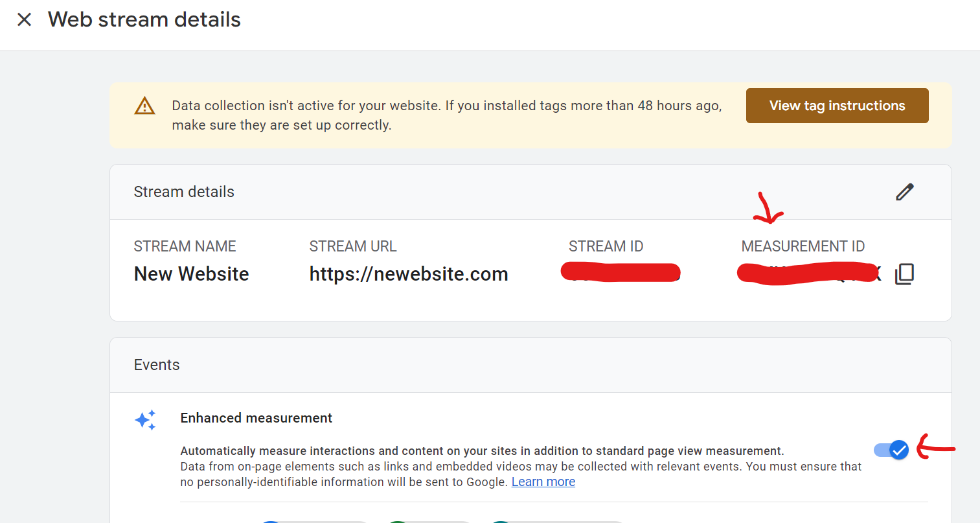The image size is (980, 523).
Task: Close the Web stream details panel
Action: click(24, 20)
